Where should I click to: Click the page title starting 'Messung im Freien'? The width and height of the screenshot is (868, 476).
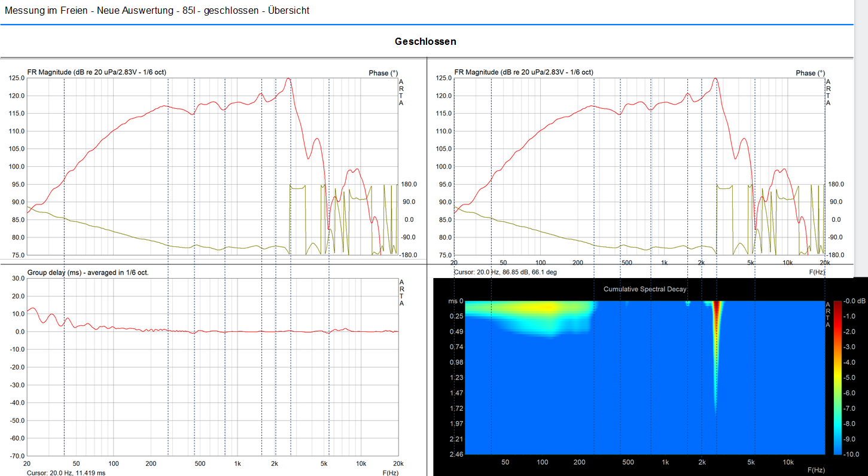(x=157, y=11)
